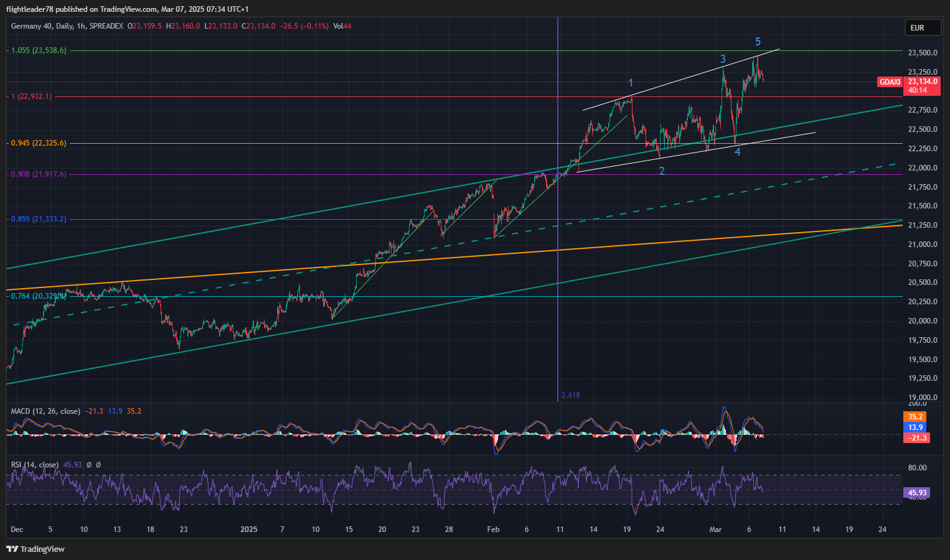
Task: Click the red MACD histogram tag −21.3
Action: click(916, 438)
